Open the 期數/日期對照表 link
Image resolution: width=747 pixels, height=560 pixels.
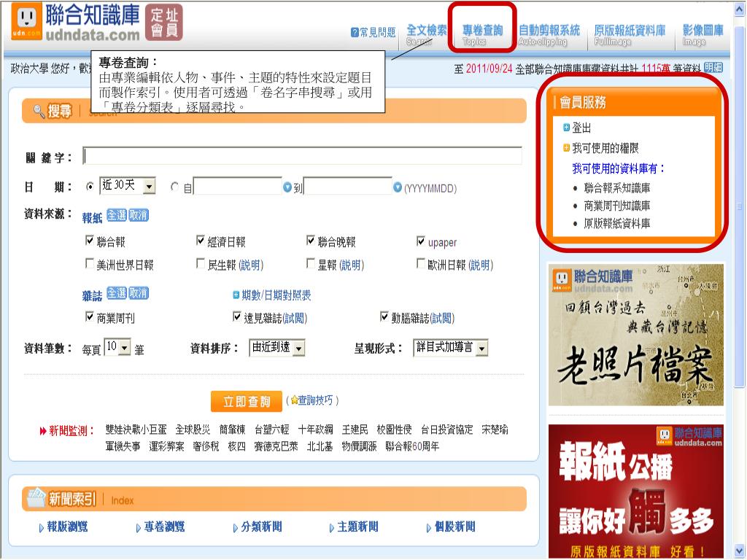[x=276, y=295]
